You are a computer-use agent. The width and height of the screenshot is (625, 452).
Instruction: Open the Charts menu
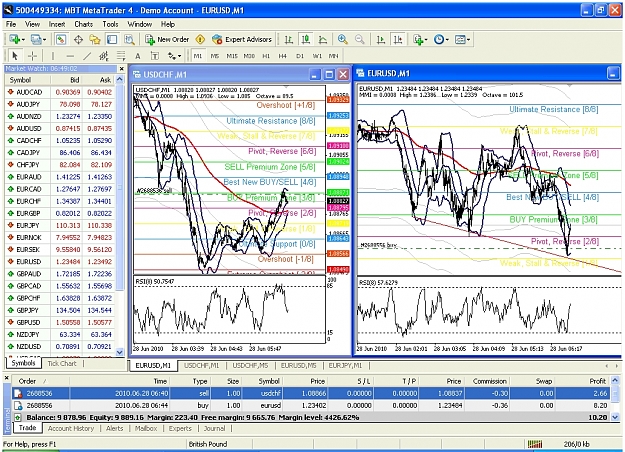[x=83, y=24]
